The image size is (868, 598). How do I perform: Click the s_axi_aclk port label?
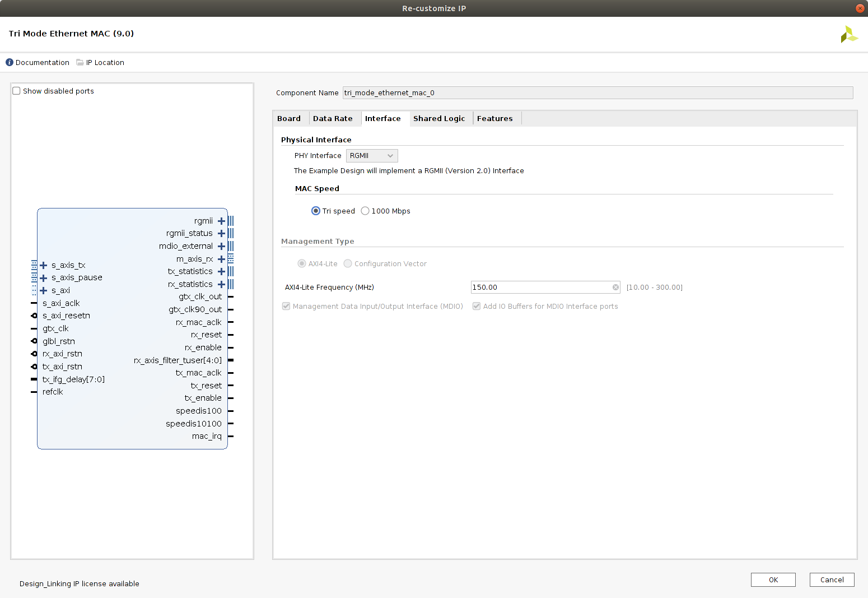point(61,304)
